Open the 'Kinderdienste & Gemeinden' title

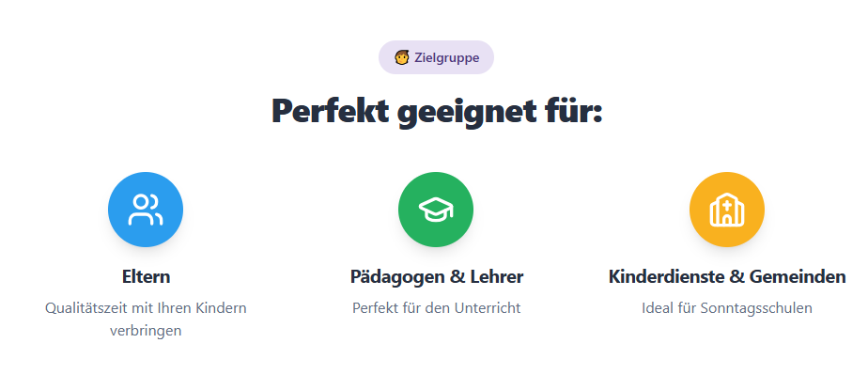(x=726, y=277)
